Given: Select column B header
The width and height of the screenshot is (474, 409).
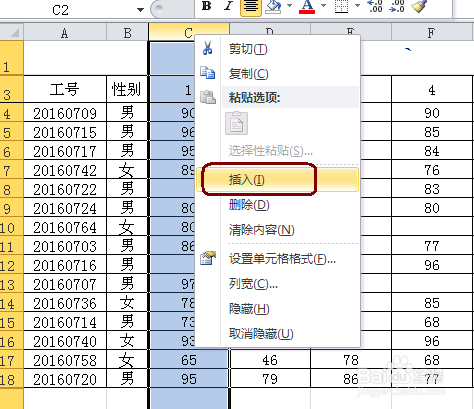Looking at the screenshot, I should 127,33.
